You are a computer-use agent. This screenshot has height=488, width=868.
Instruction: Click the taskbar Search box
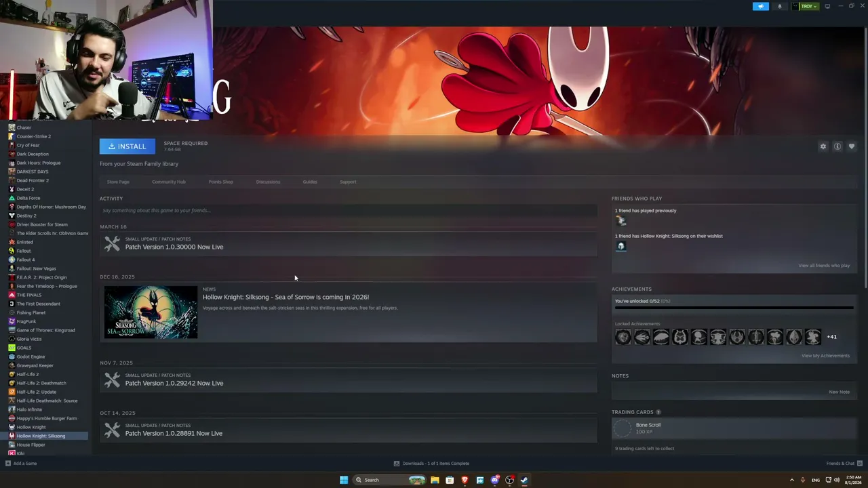point(390,480)
